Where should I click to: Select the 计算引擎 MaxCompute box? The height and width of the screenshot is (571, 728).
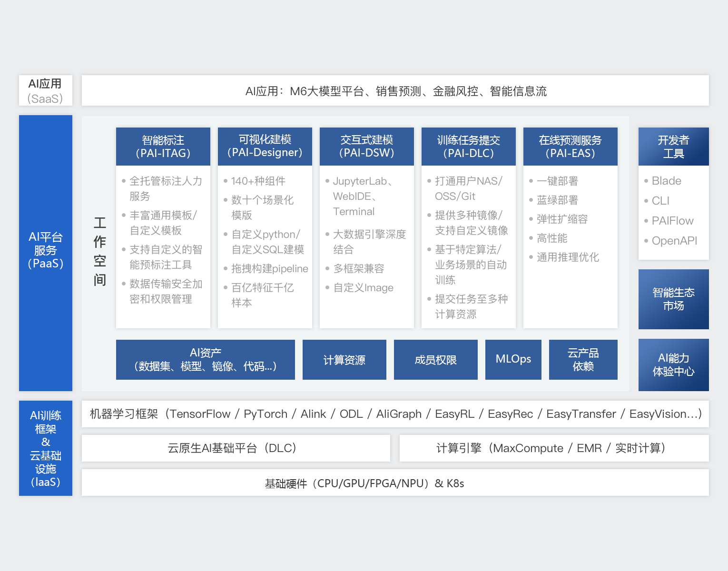tap(554, 448)
